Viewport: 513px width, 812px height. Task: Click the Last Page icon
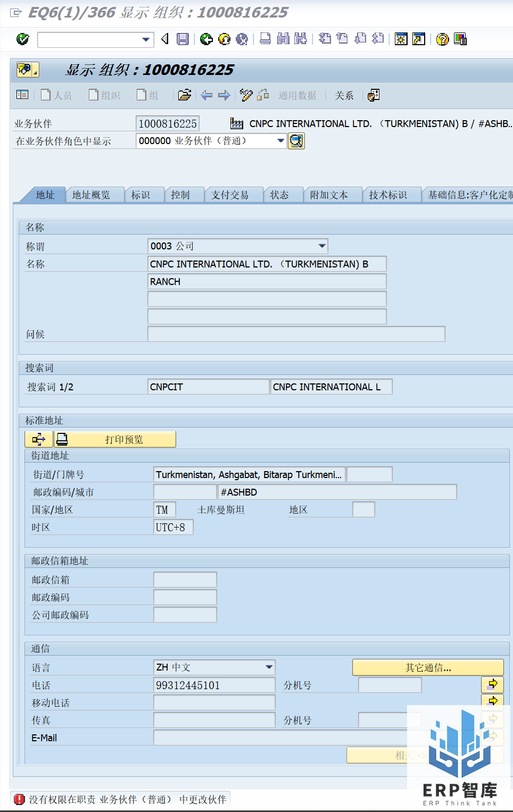[378, 39]
